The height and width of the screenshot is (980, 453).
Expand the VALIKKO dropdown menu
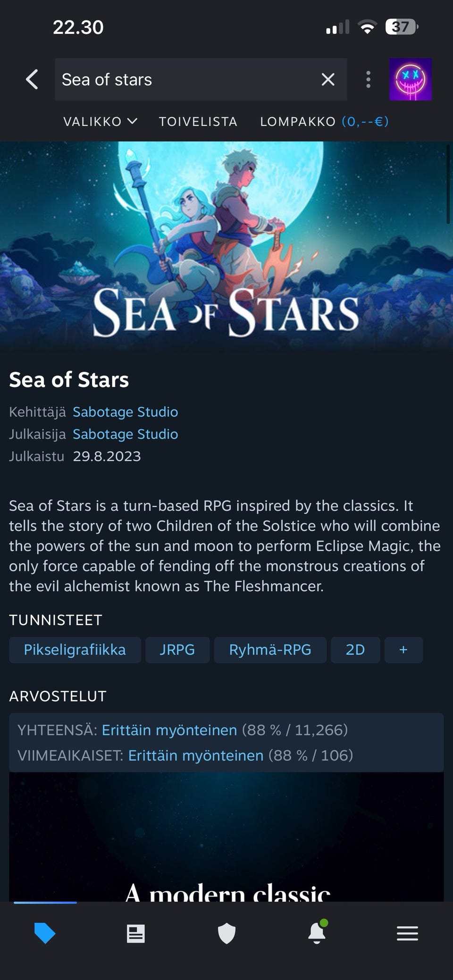pos(100,122)
